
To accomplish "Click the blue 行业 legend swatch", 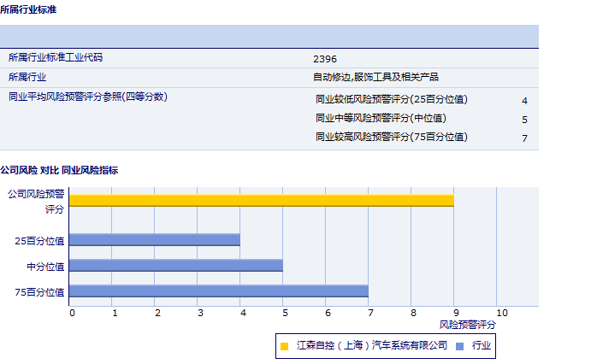I will tap(459, 346).
